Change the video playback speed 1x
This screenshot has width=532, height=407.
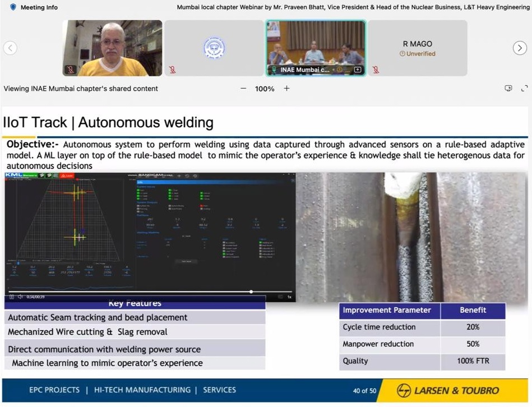pyautogui.click(x=289, y=297)
